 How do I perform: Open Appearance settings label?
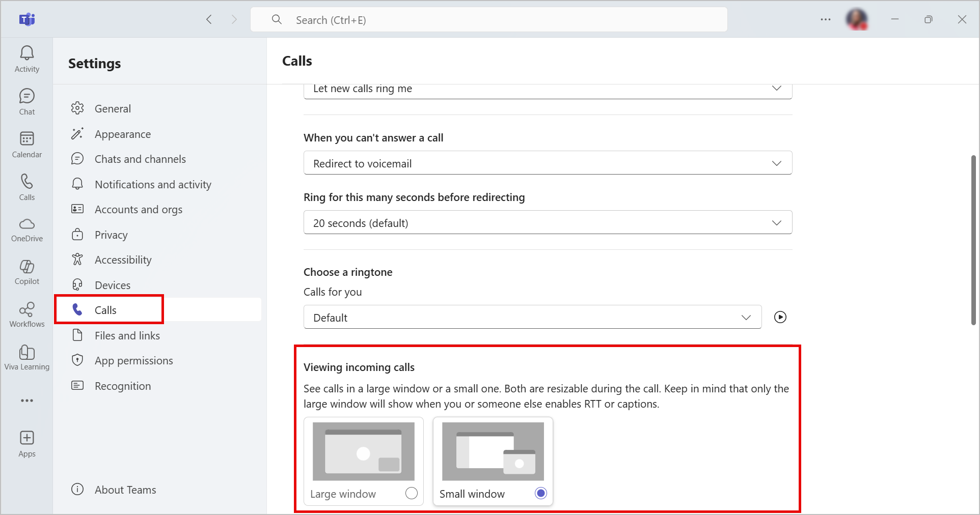[x=123, y=134]
